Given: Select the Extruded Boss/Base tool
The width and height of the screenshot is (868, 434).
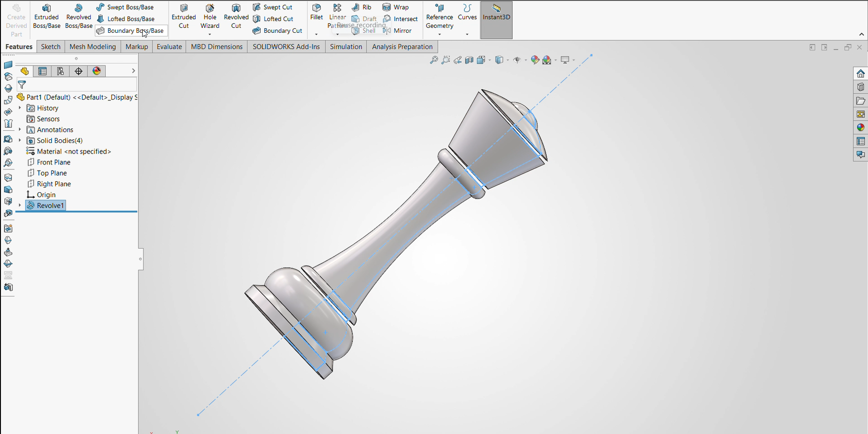Looking at the screenshot, I should coord(46,16).
